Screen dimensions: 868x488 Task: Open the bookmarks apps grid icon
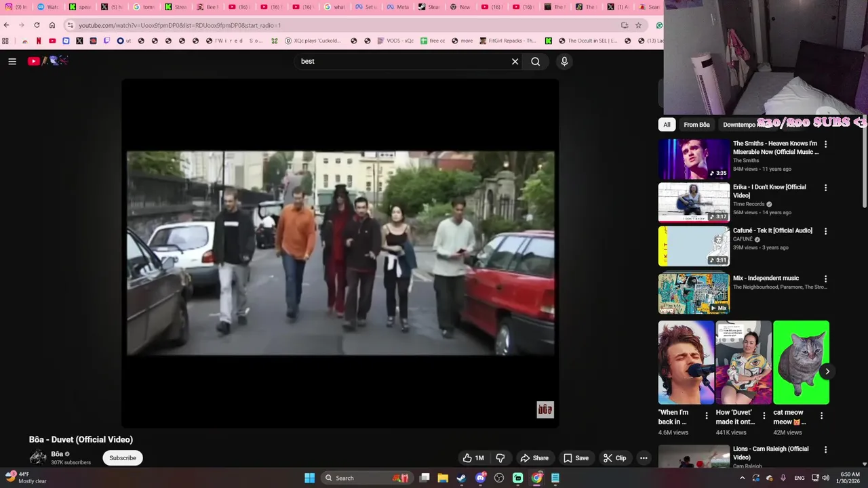5,41
